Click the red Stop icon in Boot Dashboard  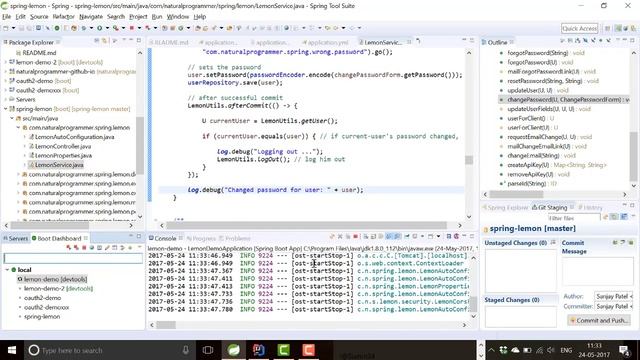pyautogui.click(x=84, y=247)
